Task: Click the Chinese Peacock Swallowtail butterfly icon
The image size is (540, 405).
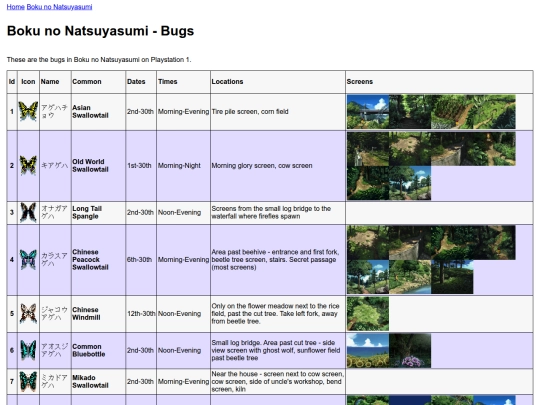Action: pyautogui.click(x=28, y=259)
